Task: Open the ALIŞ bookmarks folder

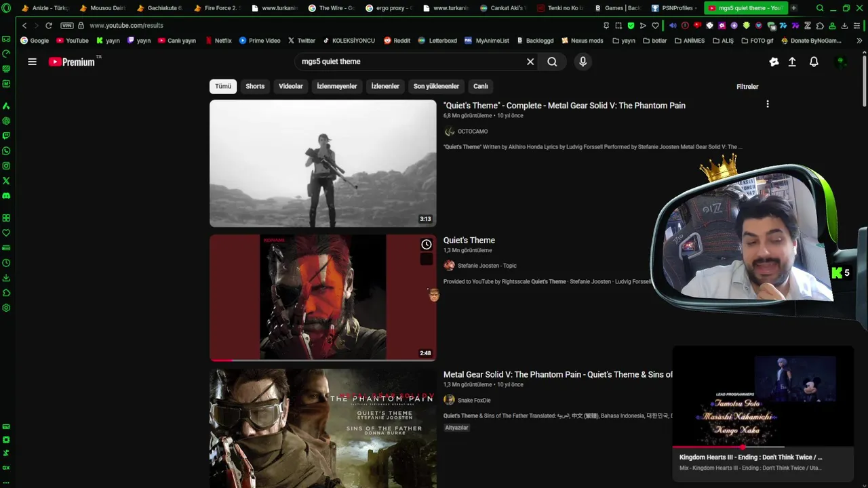Action: pyautogui.click(x=722, y=41)
